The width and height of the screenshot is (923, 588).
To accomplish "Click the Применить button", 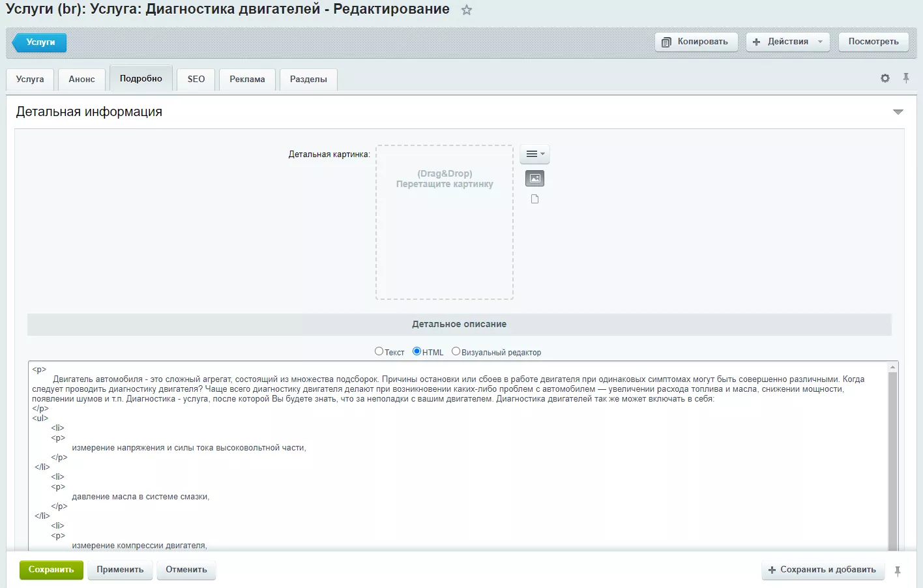I will point(120,570).
